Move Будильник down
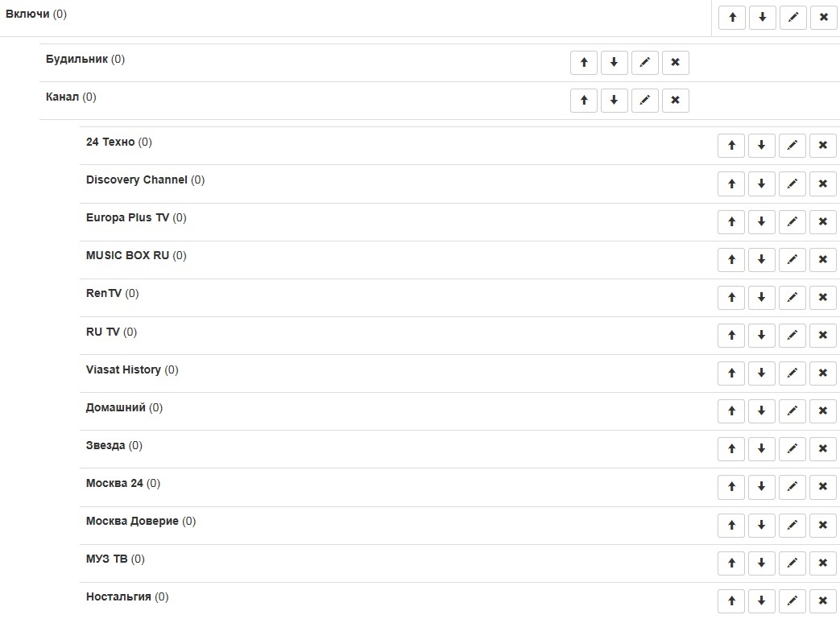 pos(614,62)
